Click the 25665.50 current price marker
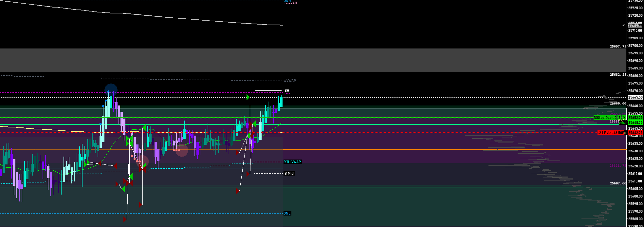This screenshot has width=644, height=227. click(635, 97)
